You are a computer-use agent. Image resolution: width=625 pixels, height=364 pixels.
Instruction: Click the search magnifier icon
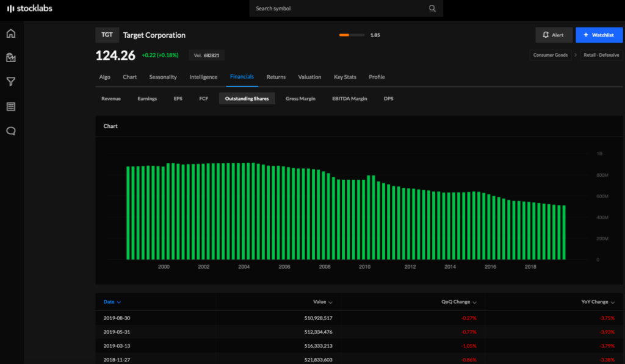click(432, 9)
